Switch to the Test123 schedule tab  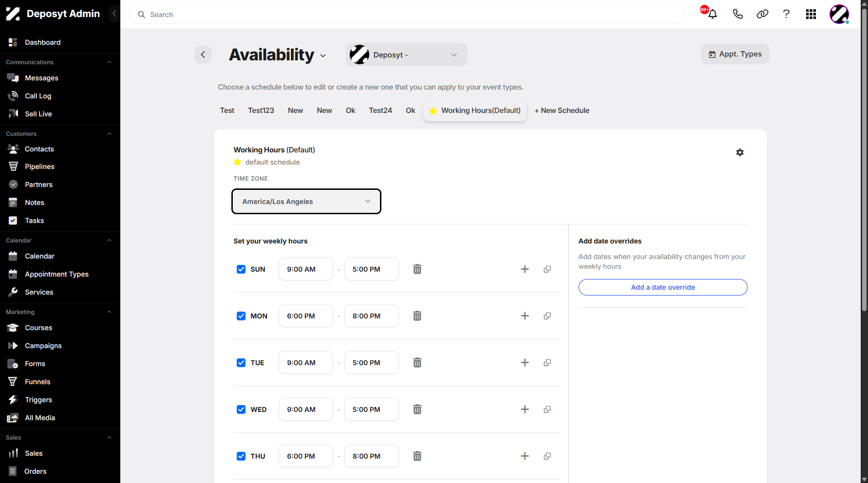coord(261,111)
